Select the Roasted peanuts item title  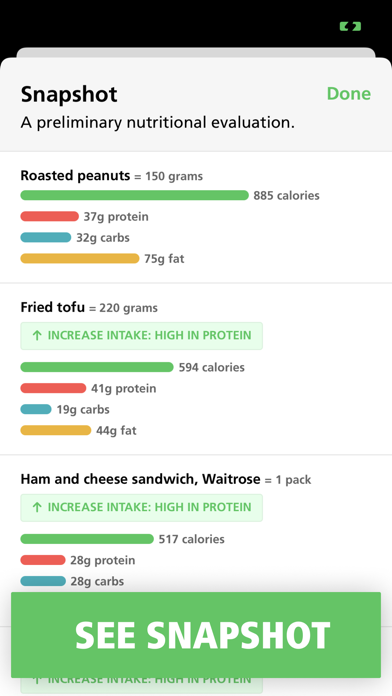[75, 176]
